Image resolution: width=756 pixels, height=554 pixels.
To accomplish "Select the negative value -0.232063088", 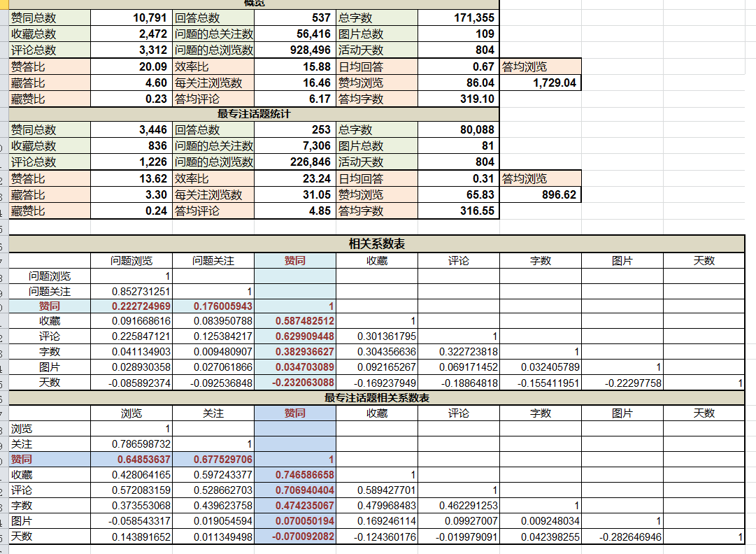I will (x=294, y=383).
